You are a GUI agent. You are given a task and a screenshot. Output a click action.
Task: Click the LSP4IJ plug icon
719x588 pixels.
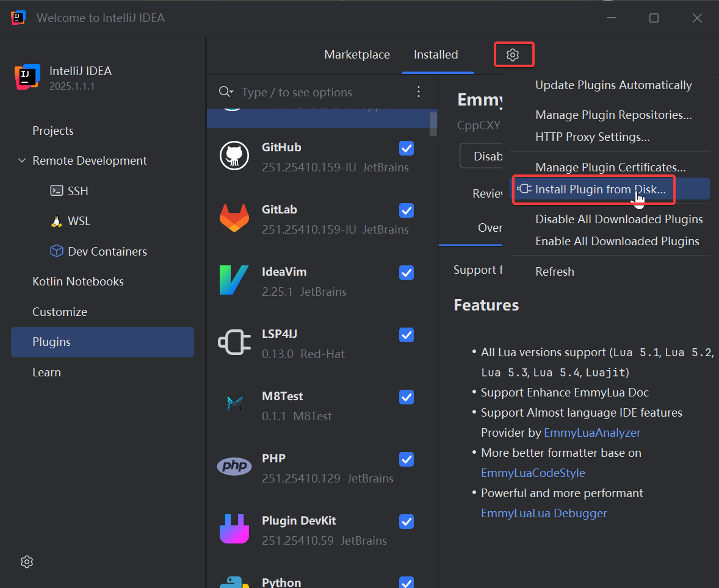tap(234, 343)
